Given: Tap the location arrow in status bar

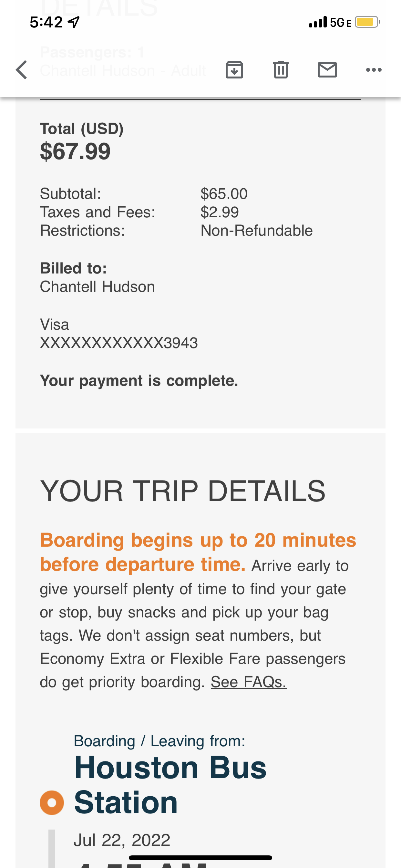Looking at the screenshot, I should (74, 22).
